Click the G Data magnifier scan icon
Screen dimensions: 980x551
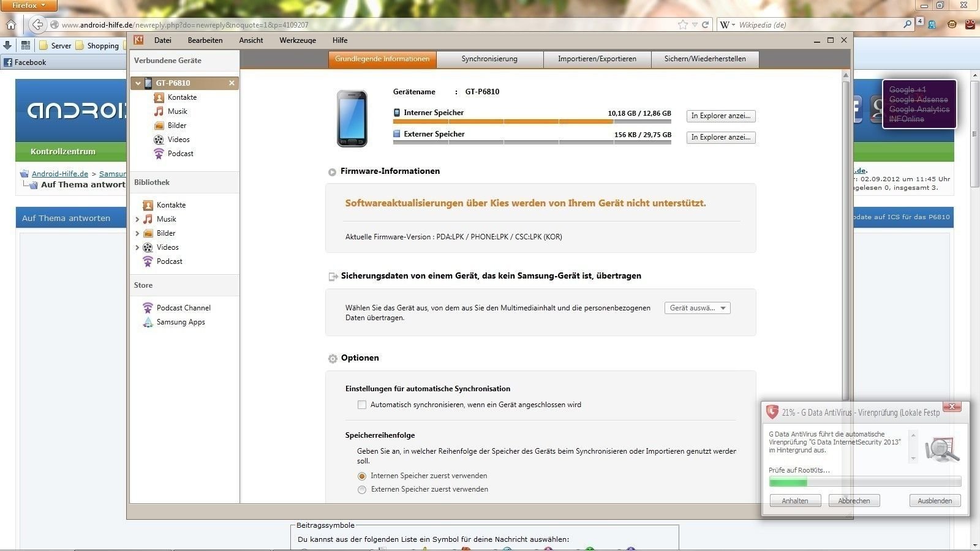pyautogui.click(x=942, y=449)
